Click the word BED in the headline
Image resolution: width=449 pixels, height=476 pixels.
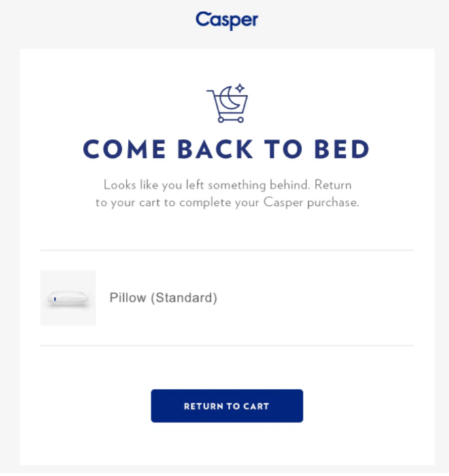pyautogui.click(x=342, y=149)
